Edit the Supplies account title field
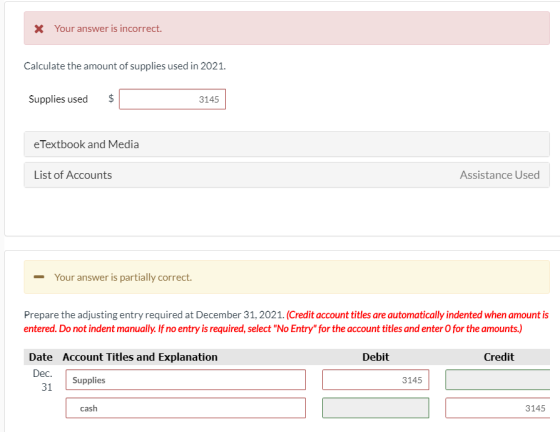Viewport: 560px width, 432px height. tap(185, 380)
